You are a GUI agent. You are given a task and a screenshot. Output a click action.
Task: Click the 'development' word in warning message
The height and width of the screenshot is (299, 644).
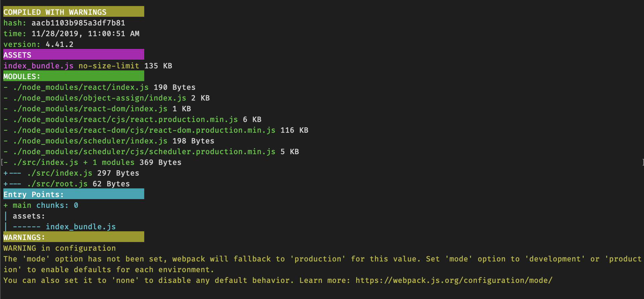[555, 259]
